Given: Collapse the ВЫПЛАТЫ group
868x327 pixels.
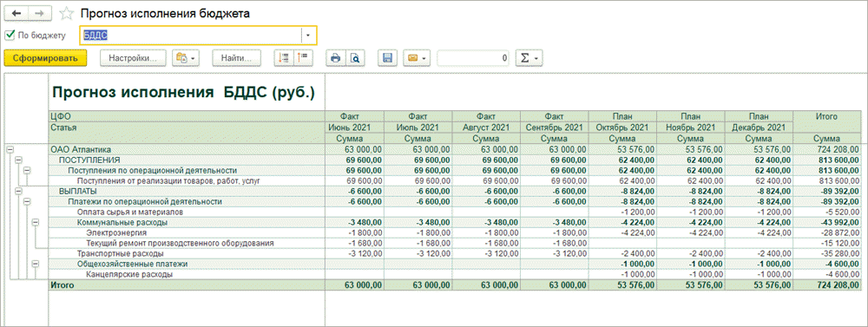Looking at the screenshot, I should tap(19, 191).
